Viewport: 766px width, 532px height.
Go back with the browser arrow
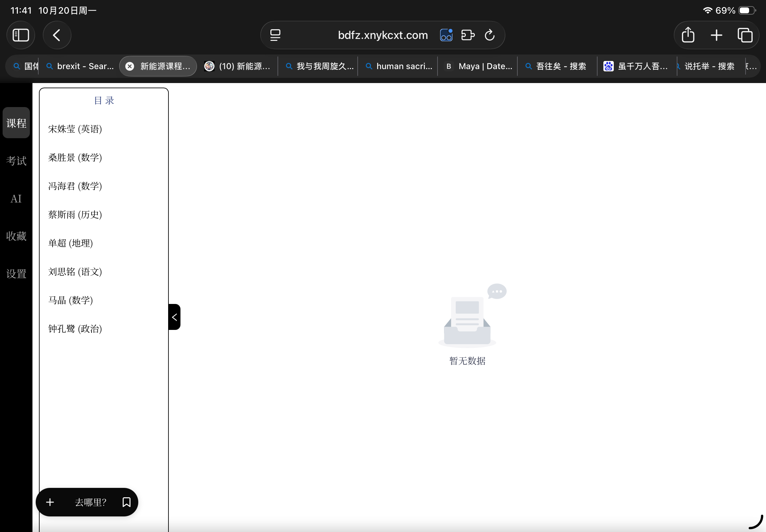point(57,35)
